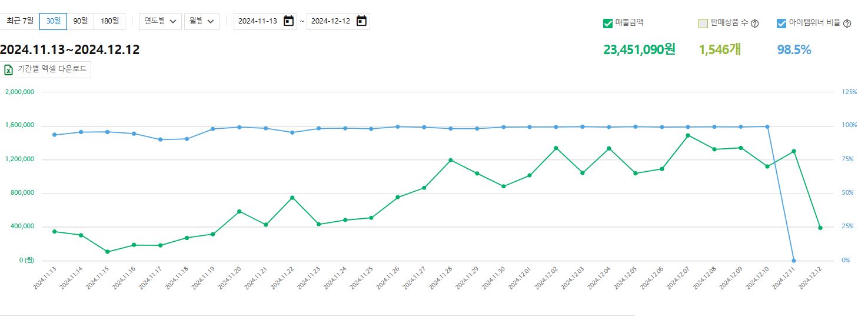Click the 기간별 엑셀 다운로드 button
Screen dimensions: 868x320
[x=46, y=69]
